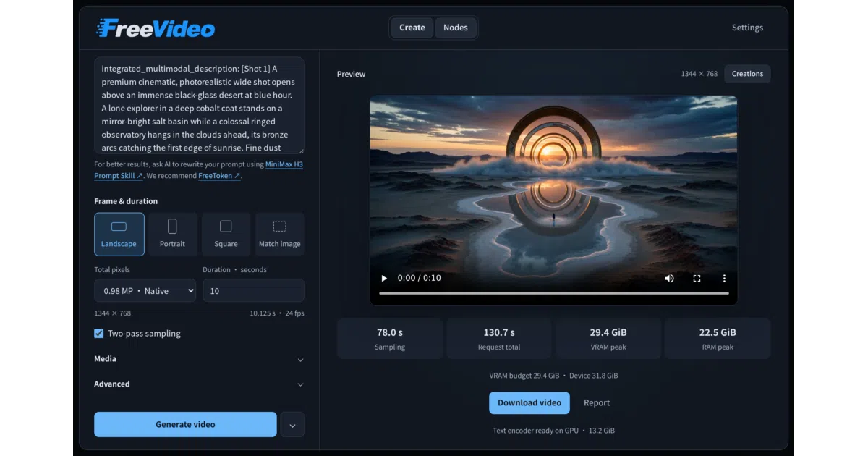Switch to the Create tab
This screenshot has height=456, width=868.
point(412,28)
